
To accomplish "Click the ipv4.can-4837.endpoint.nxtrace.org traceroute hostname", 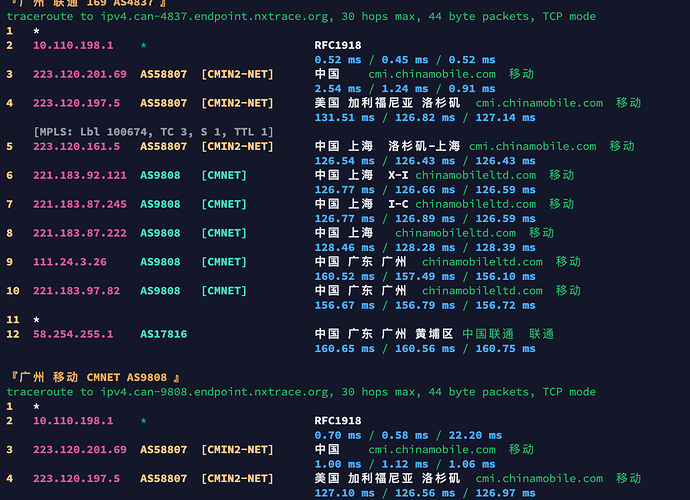I will coord(216,17).
